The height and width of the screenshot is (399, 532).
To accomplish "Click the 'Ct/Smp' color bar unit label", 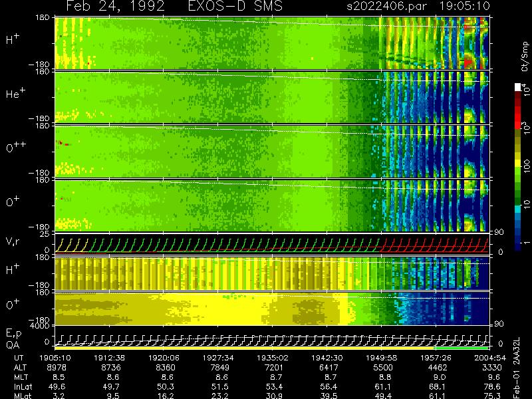I will click(525, 57).
